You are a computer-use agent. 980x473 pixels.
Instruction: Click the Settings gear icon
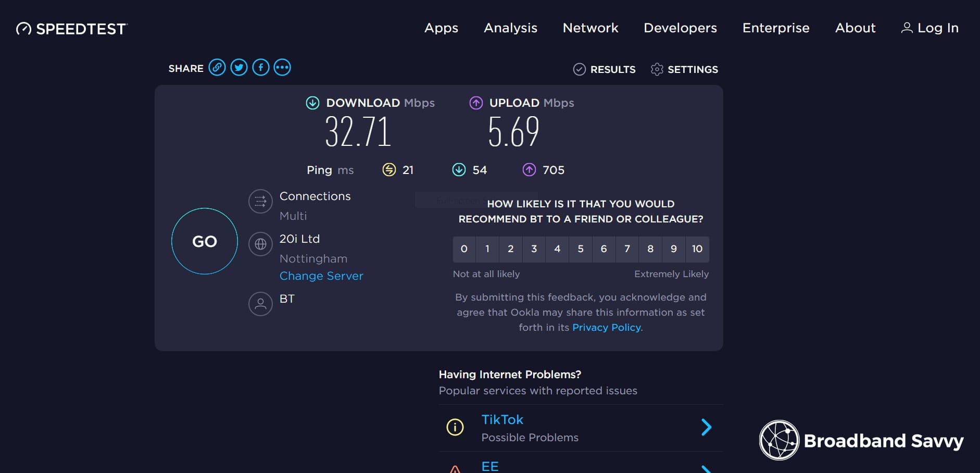tap(657, 69)
